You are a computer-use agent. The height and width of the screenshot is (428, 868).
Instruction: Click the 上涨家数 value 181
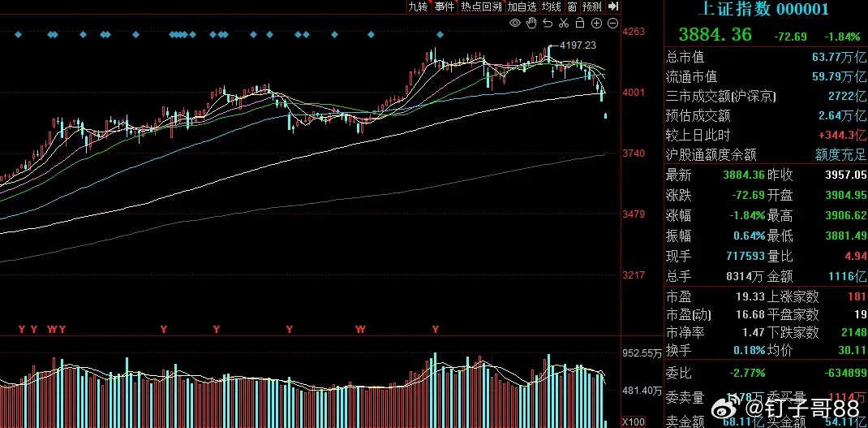(857, 297)
